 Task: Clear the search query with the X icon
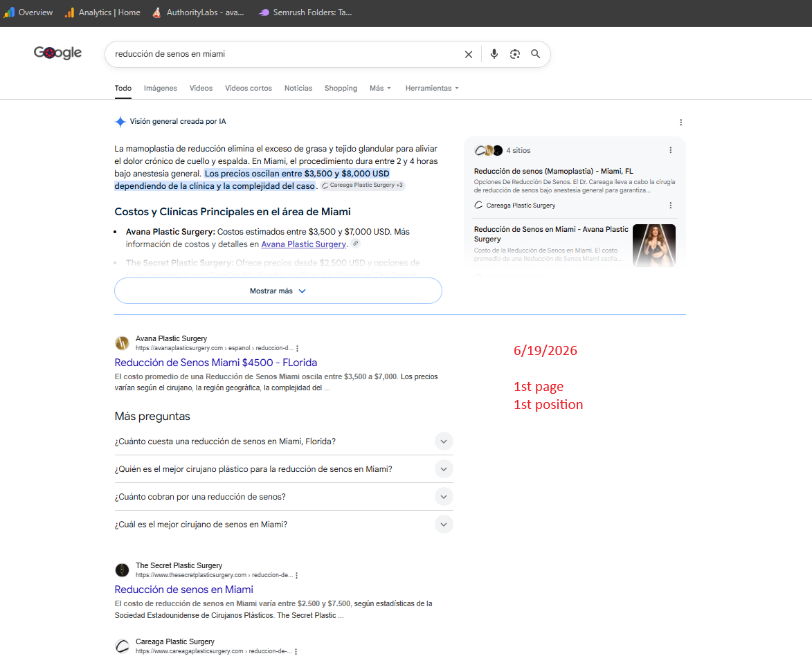coord(468,55)
